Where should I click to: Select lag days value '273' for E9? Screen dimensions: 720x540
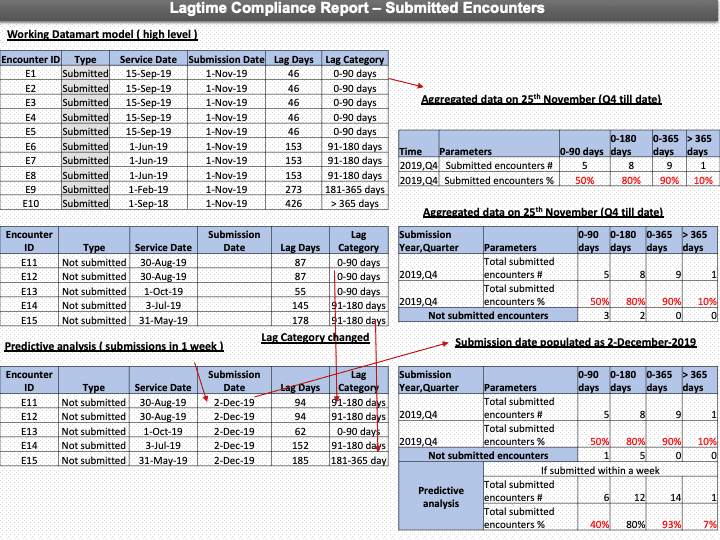click(293, 189)
